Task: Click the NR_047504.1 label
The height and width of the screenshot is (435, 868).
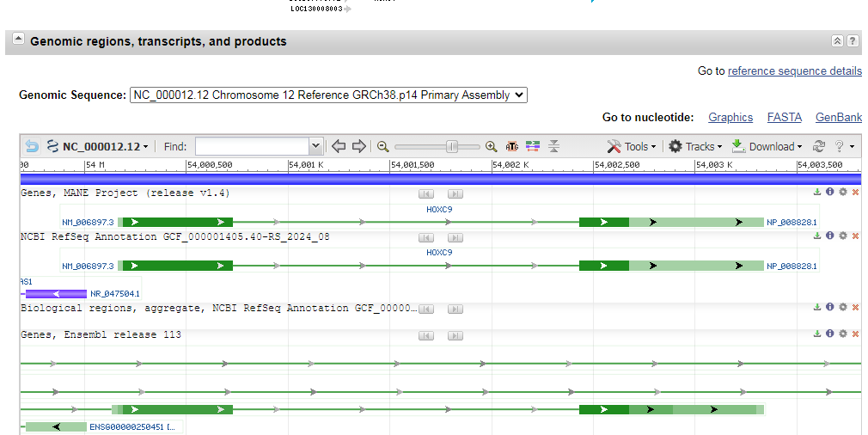Action: [115, 294]
